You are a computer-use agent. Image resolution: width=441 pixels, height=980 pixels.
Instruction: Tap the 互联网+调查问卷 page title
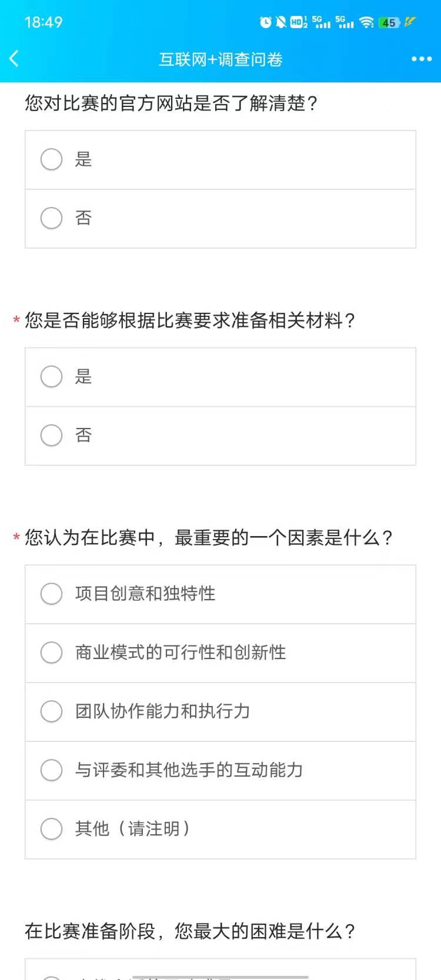[x=220, y=59]
